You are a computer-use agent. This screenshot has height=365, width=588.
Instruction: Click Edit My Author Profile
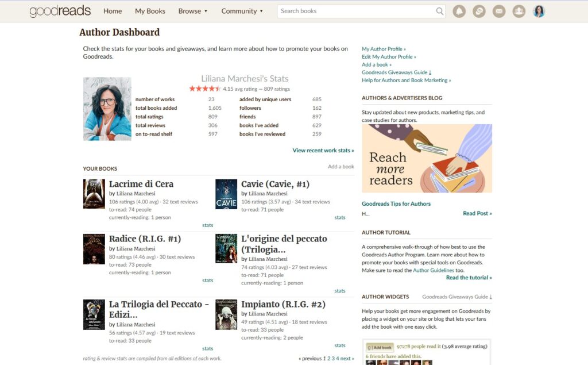pos(389,57)
